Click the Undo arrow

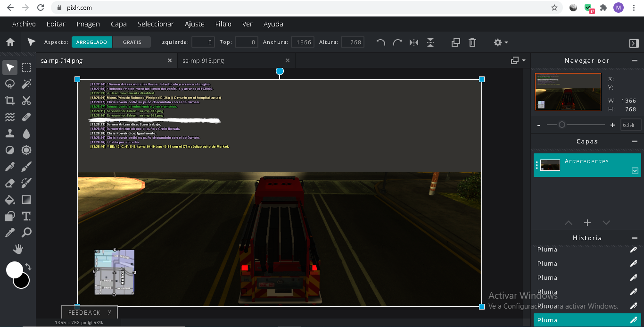381,42
